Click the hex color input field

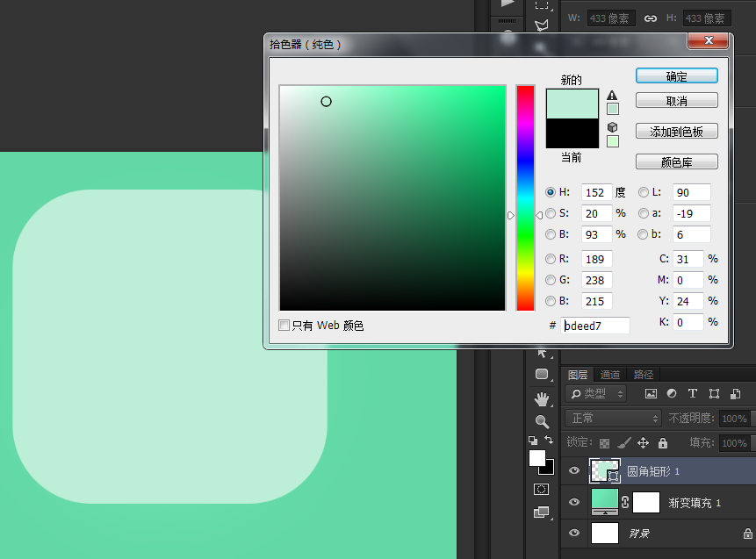tap(597, 326)
